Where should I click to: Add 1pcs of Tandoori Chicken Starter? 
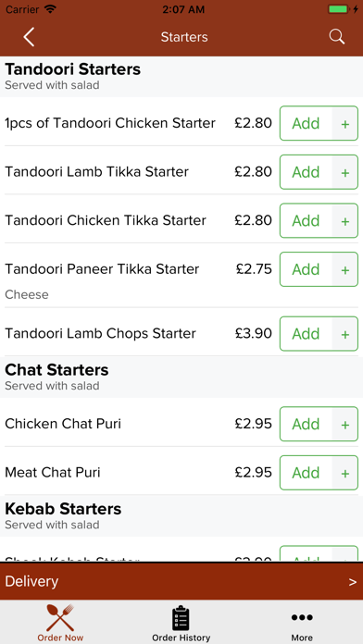click(x=306, y=123)
